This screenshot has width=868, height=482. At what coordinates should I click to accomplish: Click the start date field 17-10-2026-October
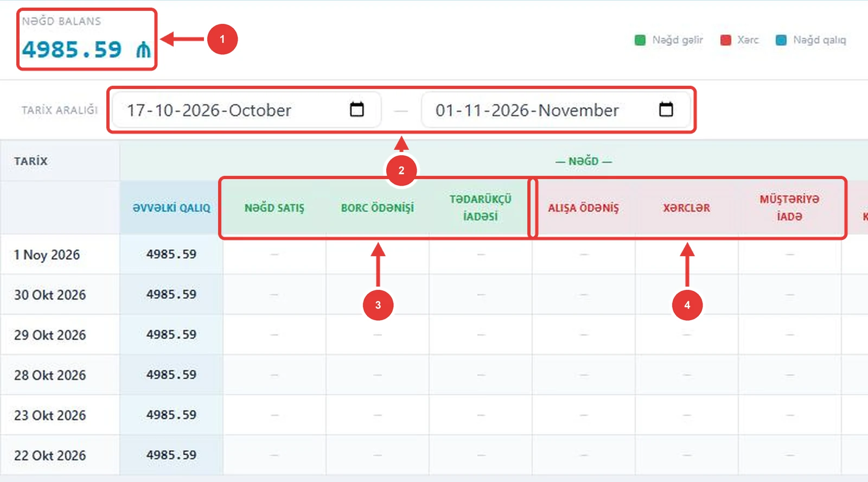click(247, 110)
